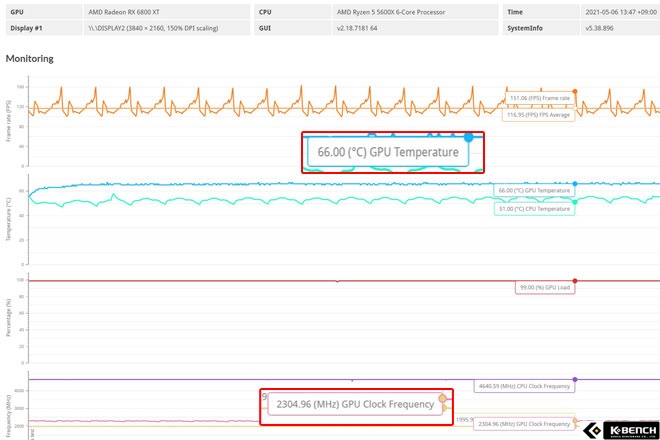Select the '99.00 (%) GPU Load' tooltip
This screenshot has width=660, height=440.
(x=545, y=288)
